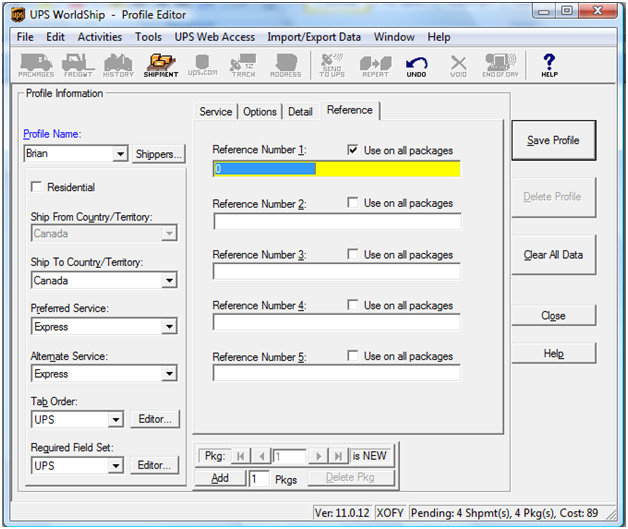
Task: Open the Packages toolbar icon
Action: [x=36, y=65]
